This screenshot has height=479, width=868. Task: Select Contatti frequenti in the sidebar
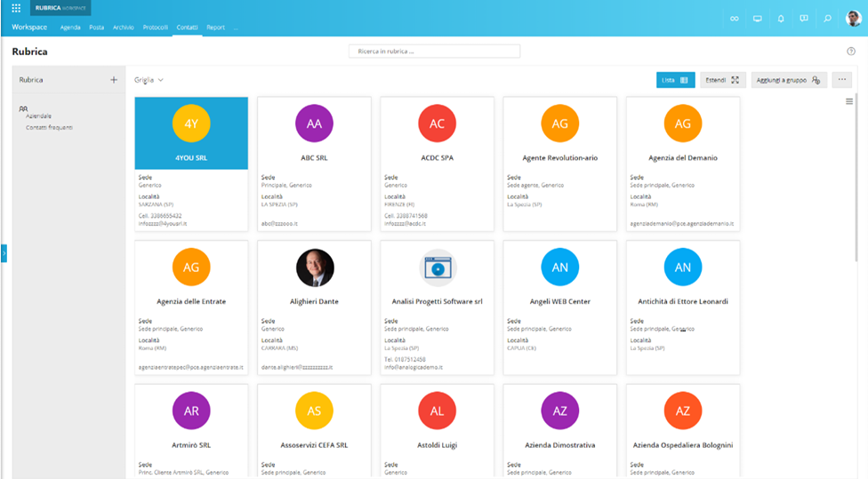pyautogui.click(x=49, y=127)
